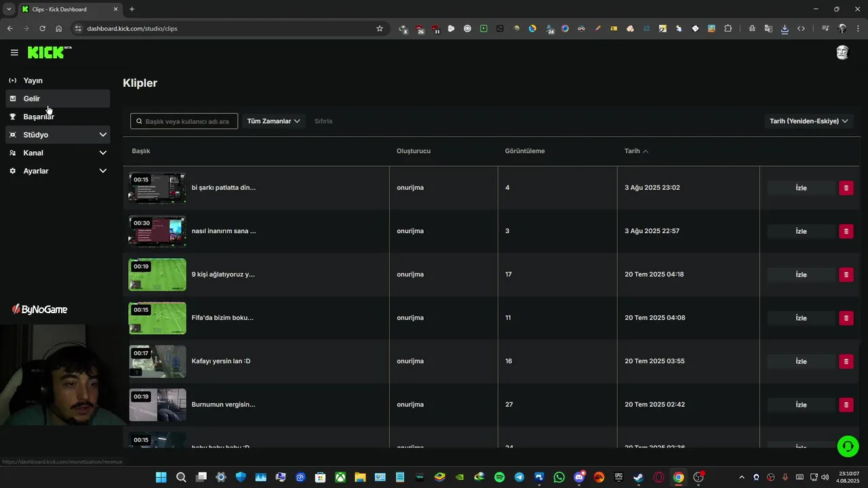Click the Sıfırla reset filter button
This screenshot has height=488, width=868.
pyautogui.click(x=323, y=121)
